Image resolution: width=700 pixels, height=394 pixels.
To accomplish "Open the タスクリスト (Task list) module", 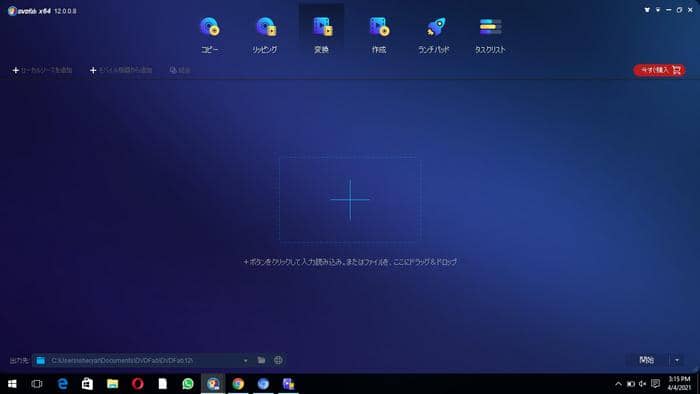I will (490, 35).
